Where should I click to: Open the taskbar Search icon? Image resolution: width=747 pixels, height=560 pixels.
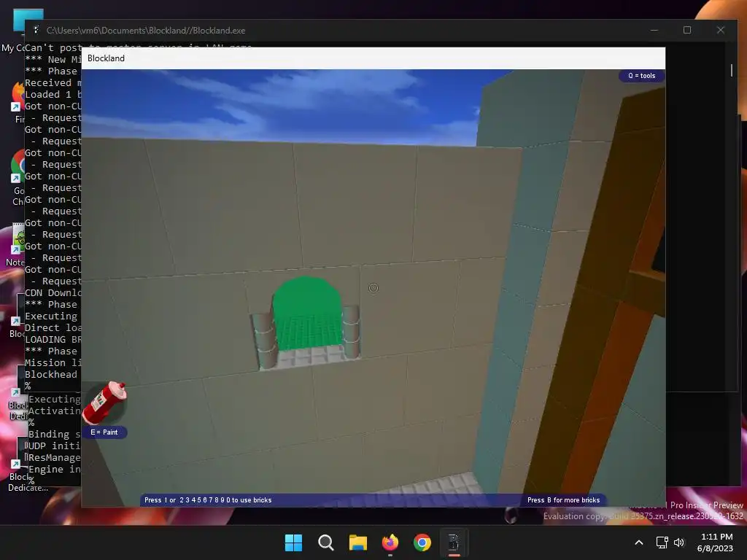pyautogui.click(x=326, y=542)
